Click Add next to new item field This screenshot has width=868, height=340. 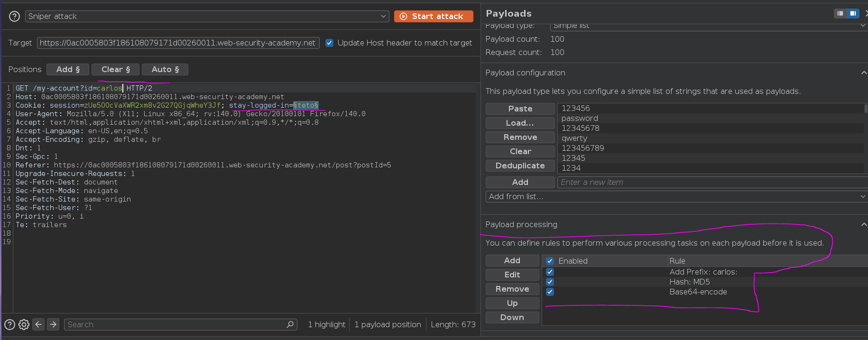pos(520,182)
